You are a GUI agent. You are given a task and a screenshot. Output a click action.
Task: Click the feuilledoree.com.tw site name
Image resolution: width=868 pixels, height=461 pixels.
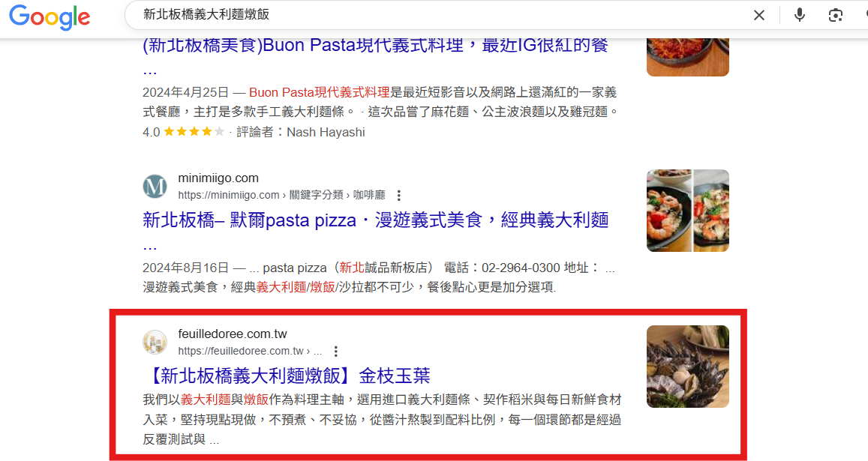pos(233,334)
